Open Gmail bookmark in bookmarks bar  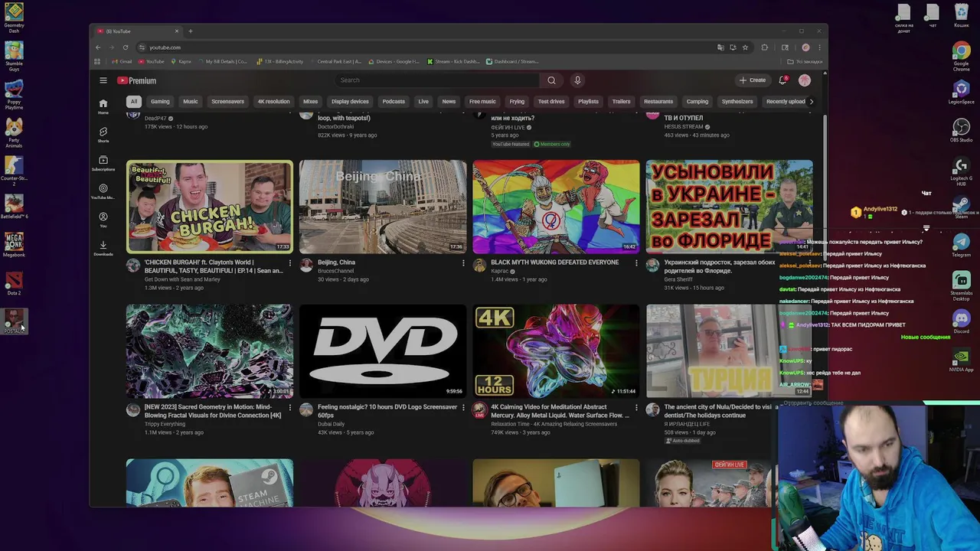coord(122,61)
